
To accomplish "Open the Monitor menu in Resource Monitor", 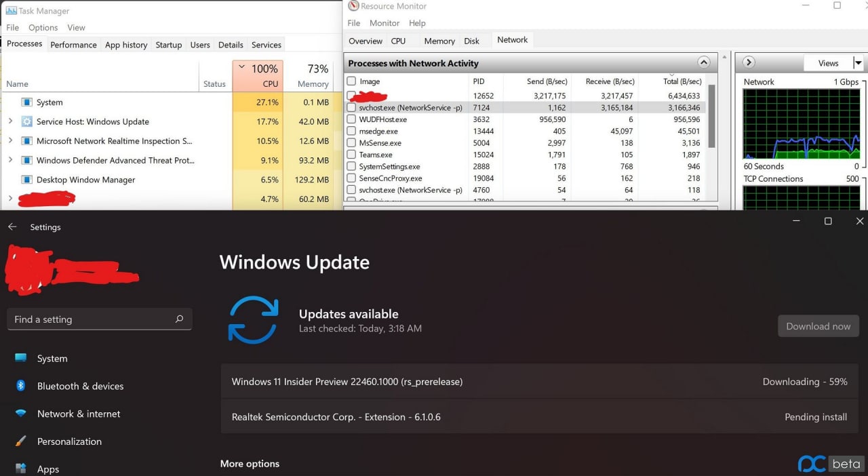I will [384, 23].
